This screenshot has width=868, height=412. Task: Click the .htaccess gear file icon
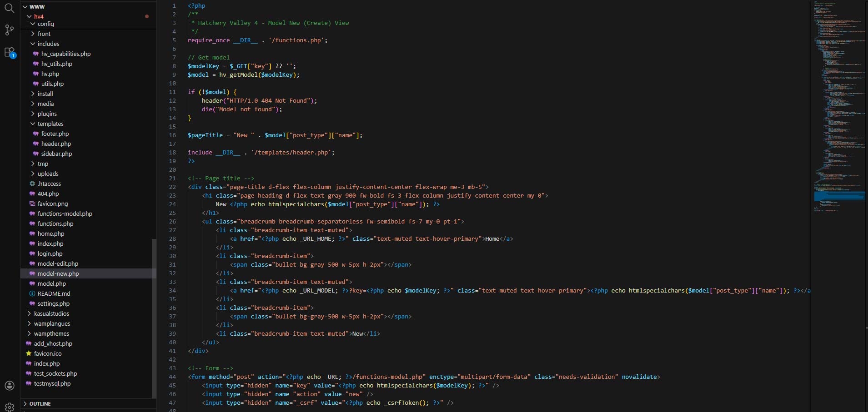click(32, 184)
